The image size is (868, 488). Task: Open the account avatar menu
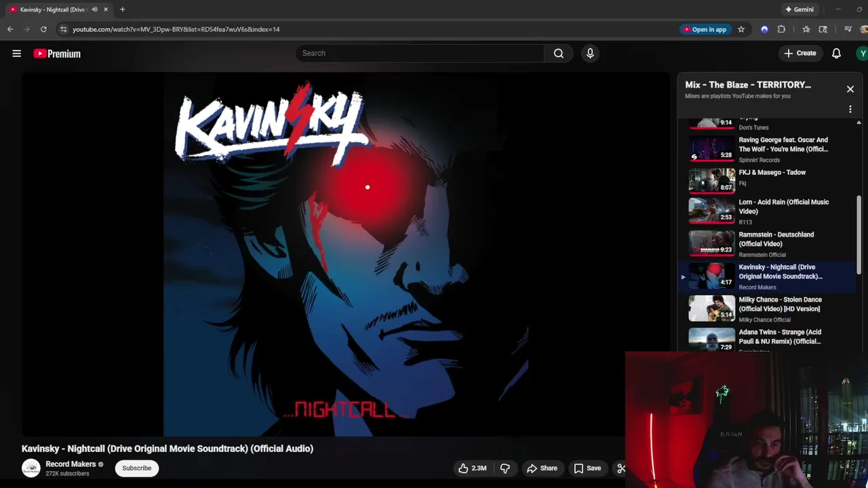click(862, 53)
